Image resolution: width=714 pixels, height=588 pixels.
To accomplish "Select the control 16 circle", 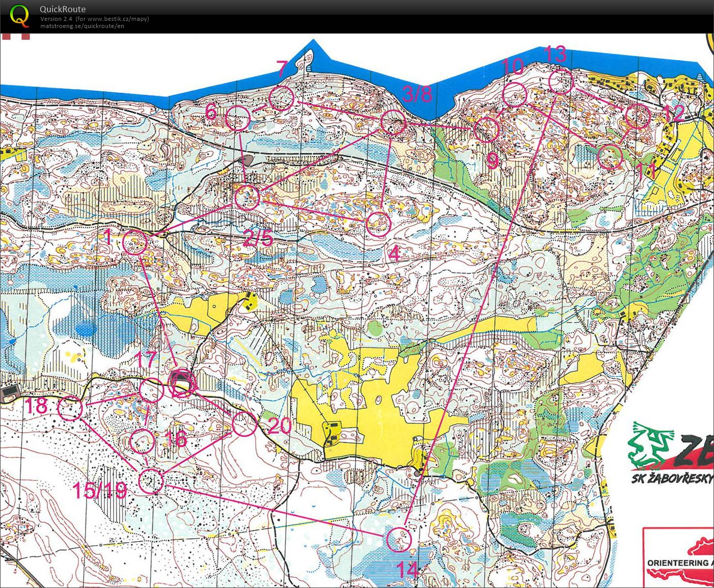I will click(142, 441).
